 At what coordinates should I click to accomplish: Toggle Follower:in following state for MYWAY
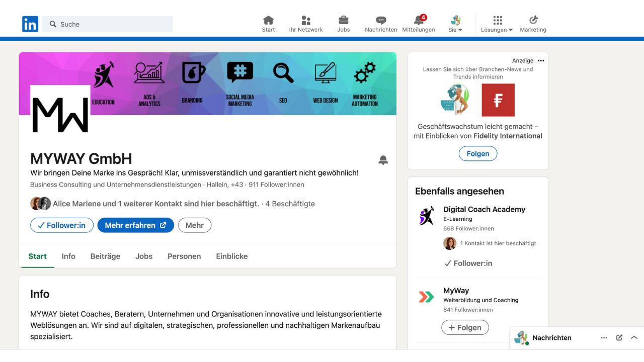click(61, 225)
